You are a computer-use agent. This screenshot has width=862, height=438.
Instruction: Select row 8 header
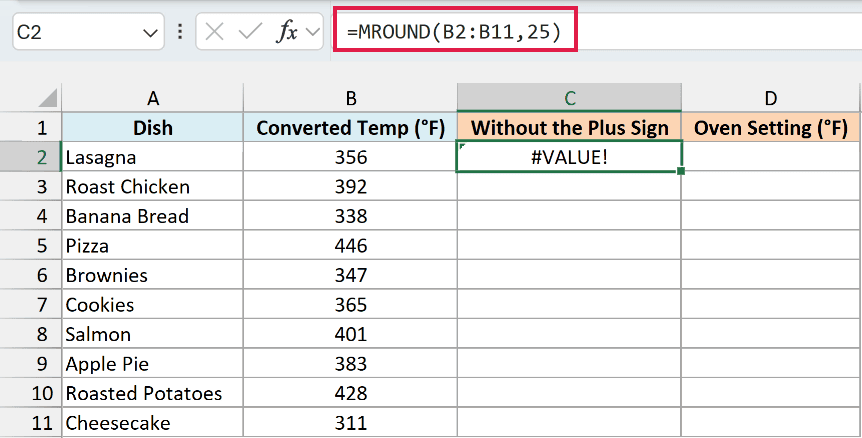(x=31, y=334)
